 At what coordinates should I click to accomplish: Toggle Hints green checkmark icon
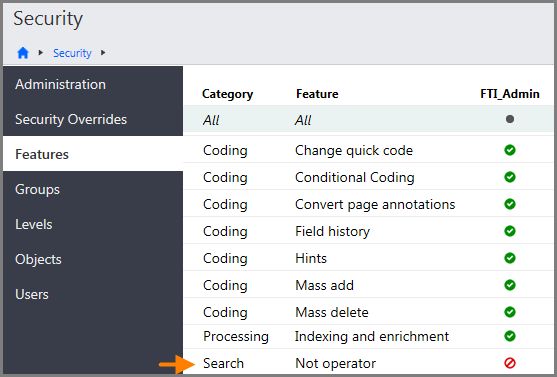510,258
